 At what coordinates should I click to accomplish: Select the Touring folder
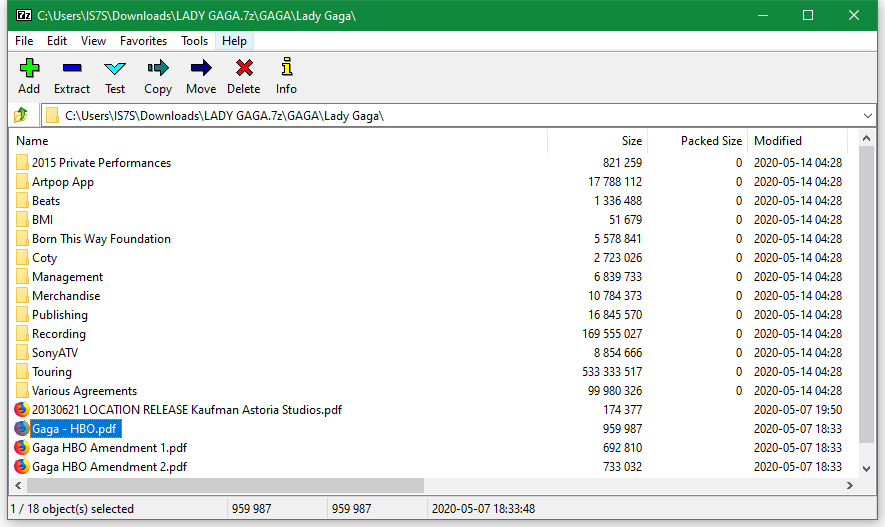coord(52,372)
